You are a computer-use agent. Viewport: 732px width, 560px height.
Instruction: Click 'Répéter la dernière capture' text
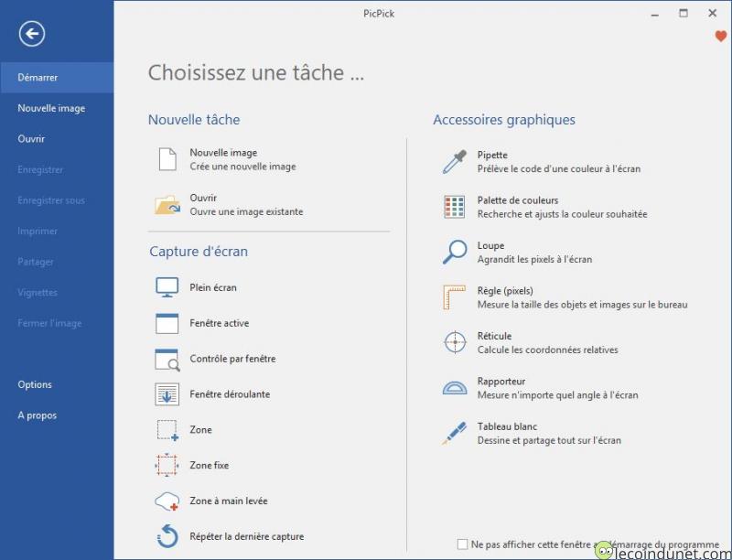246,536
